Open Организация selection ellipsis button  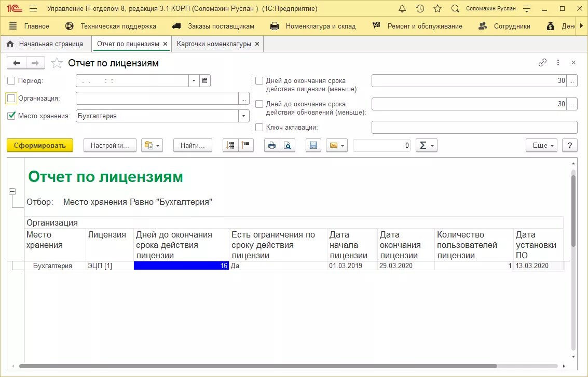(244, 99)
